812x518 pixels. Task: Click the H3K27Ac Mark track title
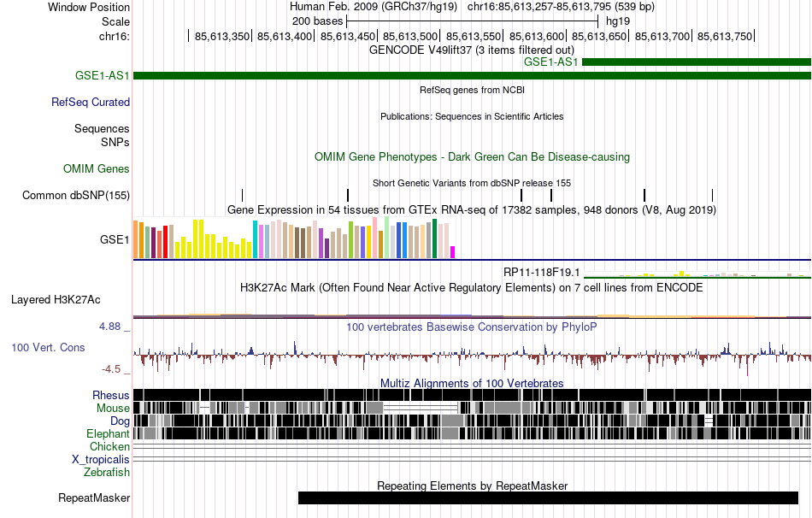[471, 287]
